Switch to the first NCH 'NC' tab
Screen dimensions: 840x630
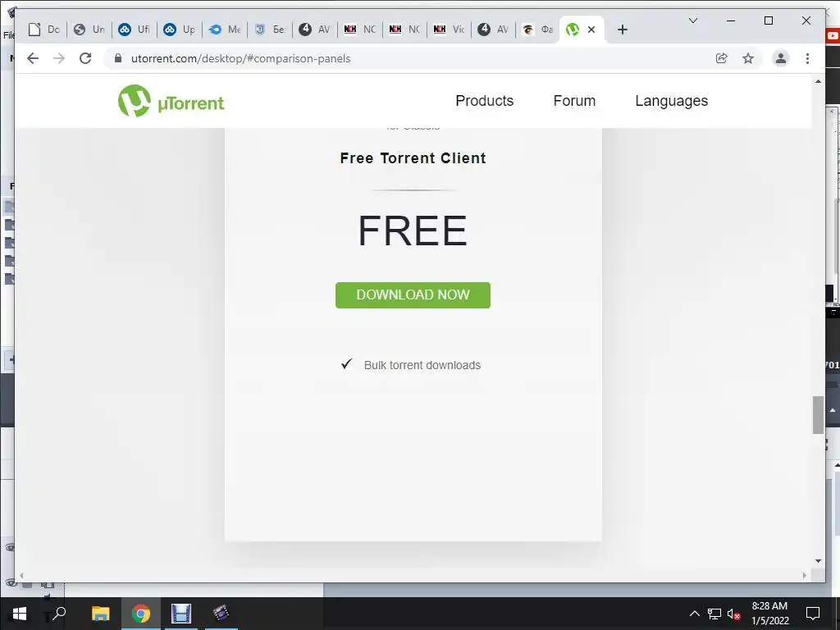pyautogui.click(x=359, y=30)
